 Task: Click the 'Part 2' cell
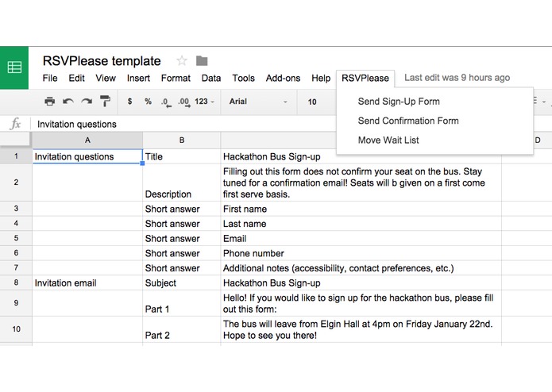click(x=182, y=329)
